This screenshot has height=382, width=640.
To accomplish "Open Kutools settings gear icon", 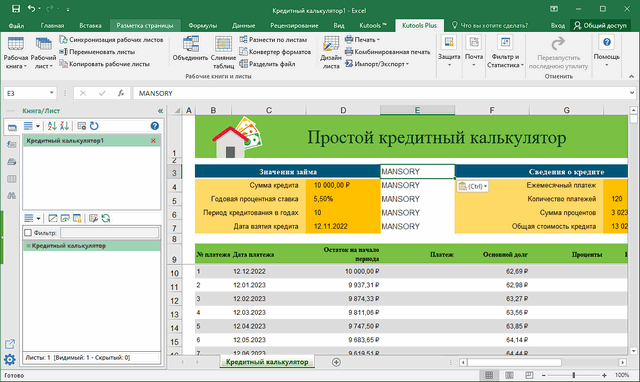I will coord(10,359).
